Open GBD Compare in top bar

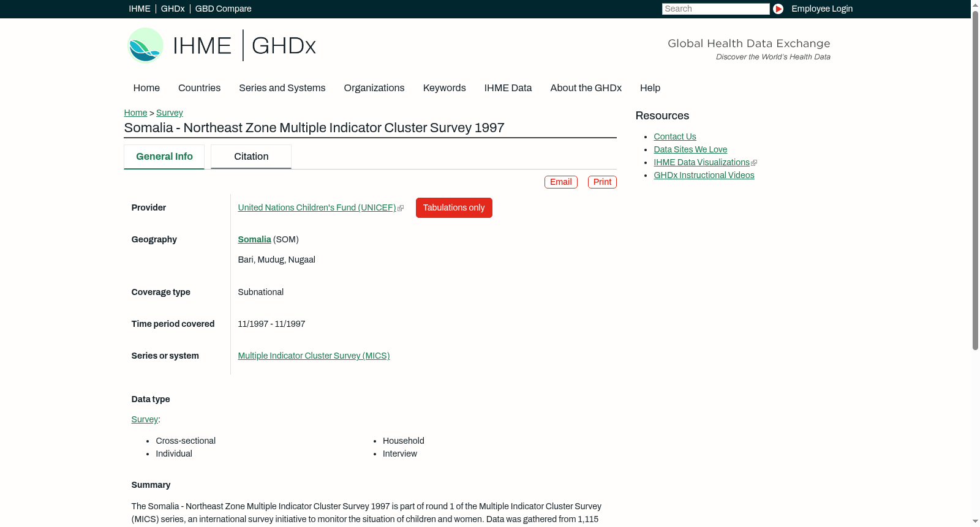(x=224, y=9)
